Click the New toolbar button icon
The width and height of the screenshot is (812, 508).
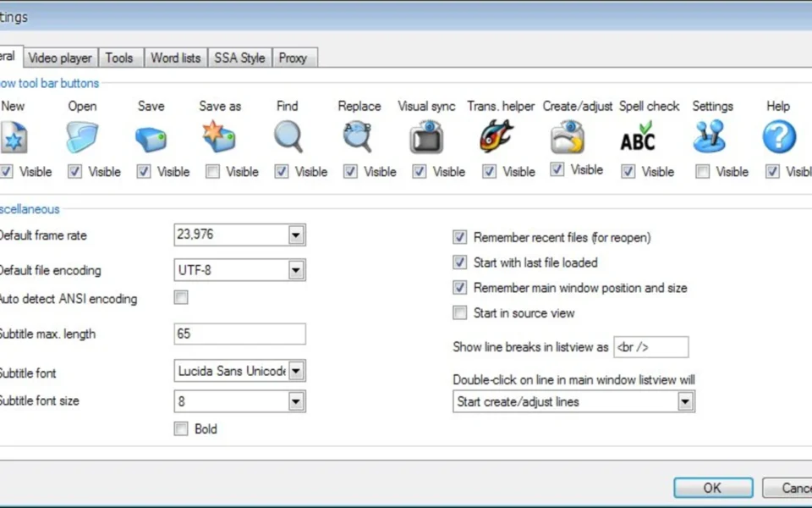click(13, 137)
